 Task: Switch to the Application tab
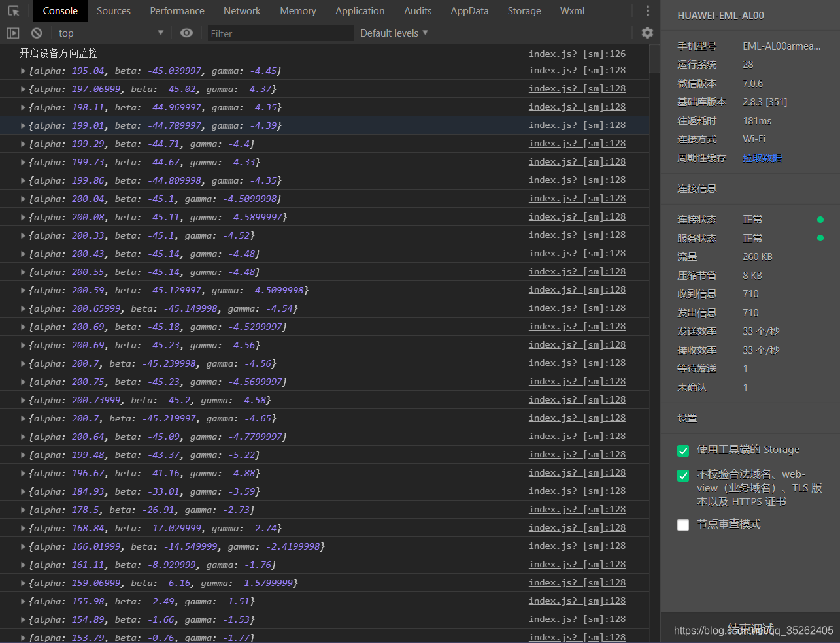click(x=360, y=11)
